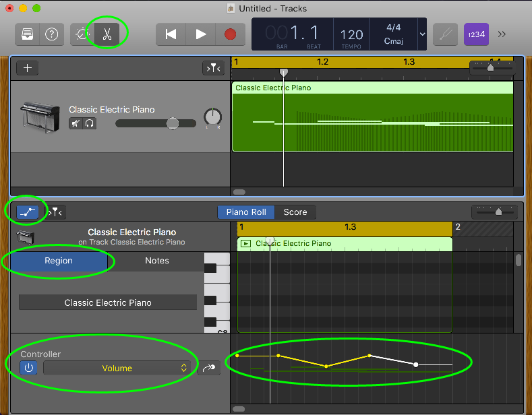
Task: Toggle the Controller power button
Action: click(x=28, y=368)
